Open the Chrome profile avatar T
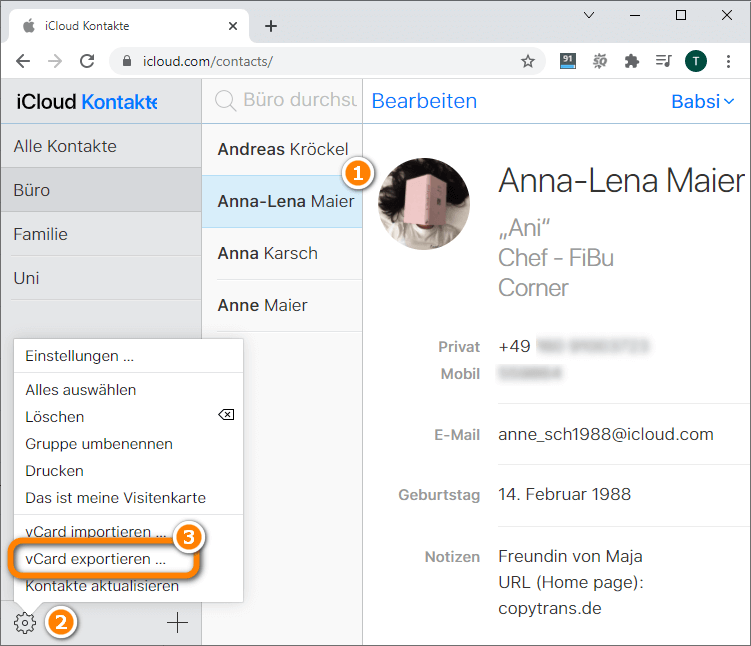 [696, 61]
